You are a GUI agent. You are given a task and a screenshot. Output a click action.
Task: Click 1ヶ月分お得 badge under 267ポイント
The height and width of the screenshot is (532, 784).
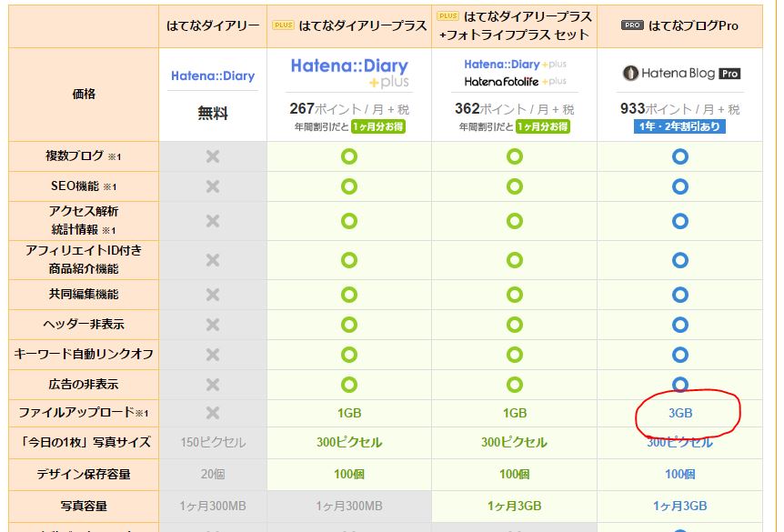click(x=378, y=126)
